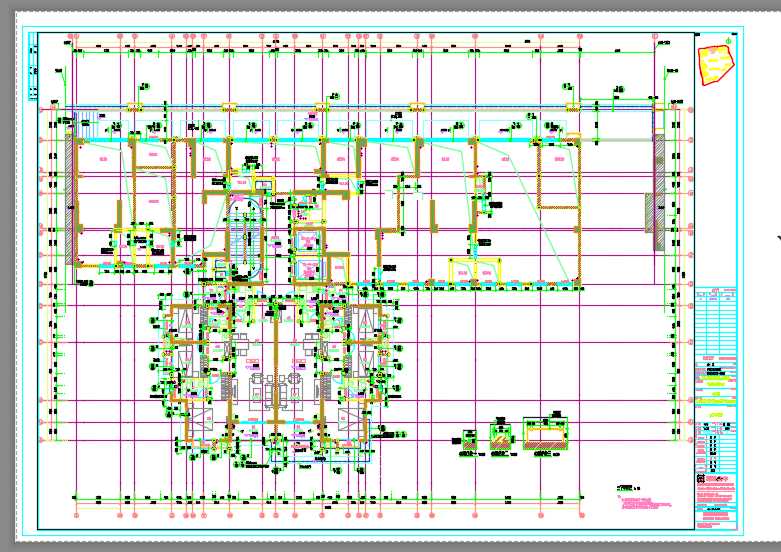Click the red-outlined site location map thumbnail

pos(716,65)
